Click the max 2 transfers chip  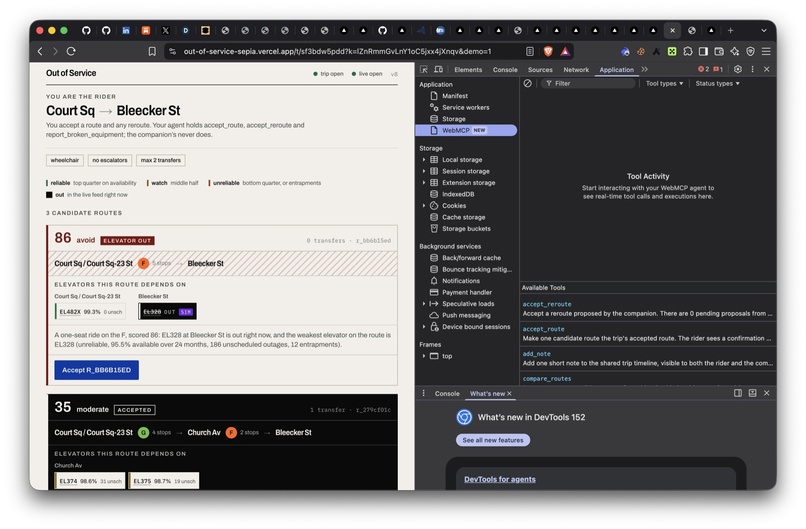(x=161, y=160)
